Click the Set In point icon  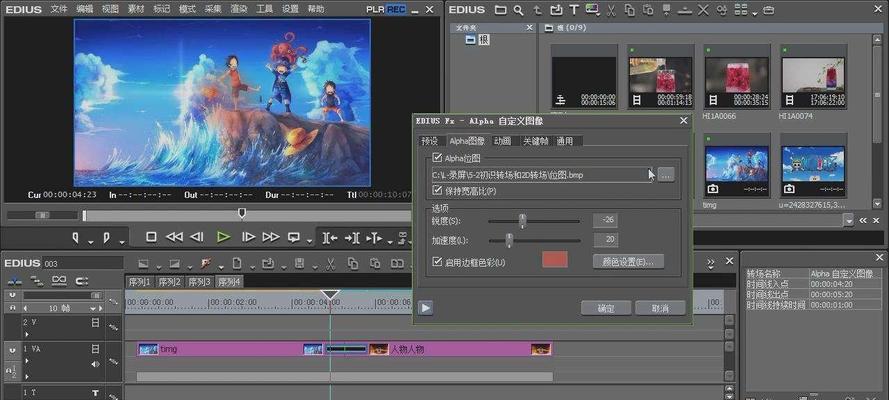(x=75, y=237)
